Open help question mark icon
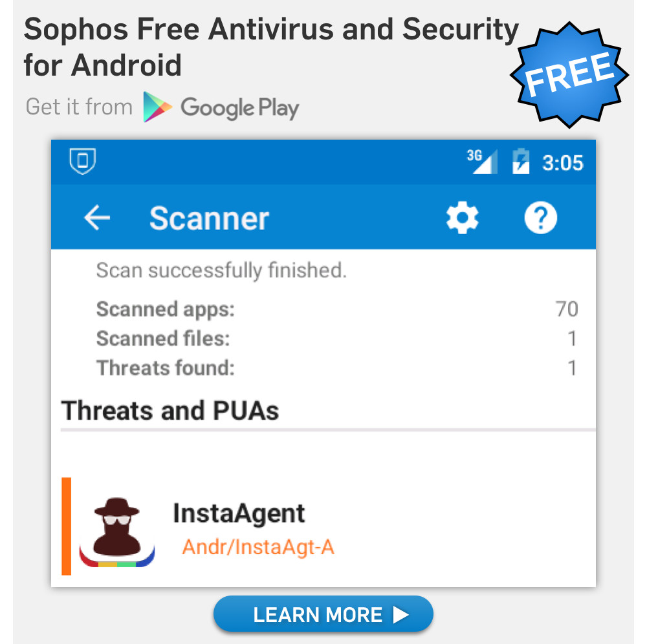Screen dimensions: 647x644 (540, 218)
